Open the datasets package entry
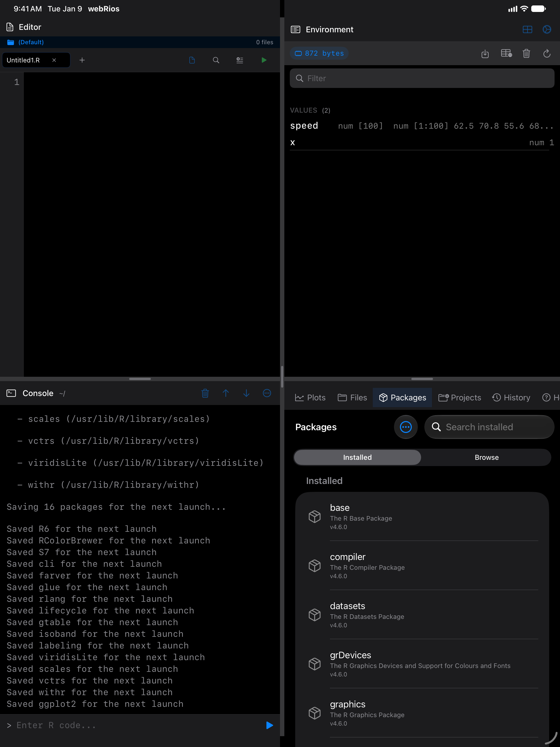Screen dimensions: 560x747 pyautogui.click(x=422, y=615)
